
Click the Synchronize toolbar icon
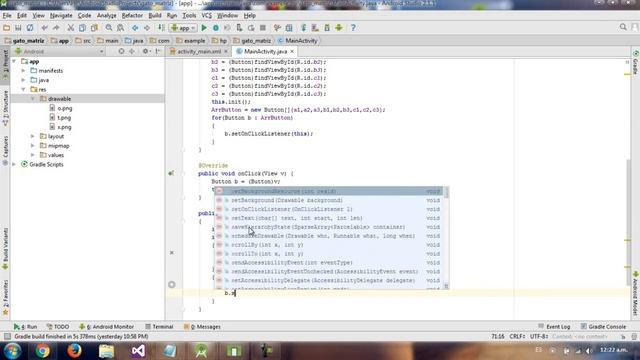(30, 28)
